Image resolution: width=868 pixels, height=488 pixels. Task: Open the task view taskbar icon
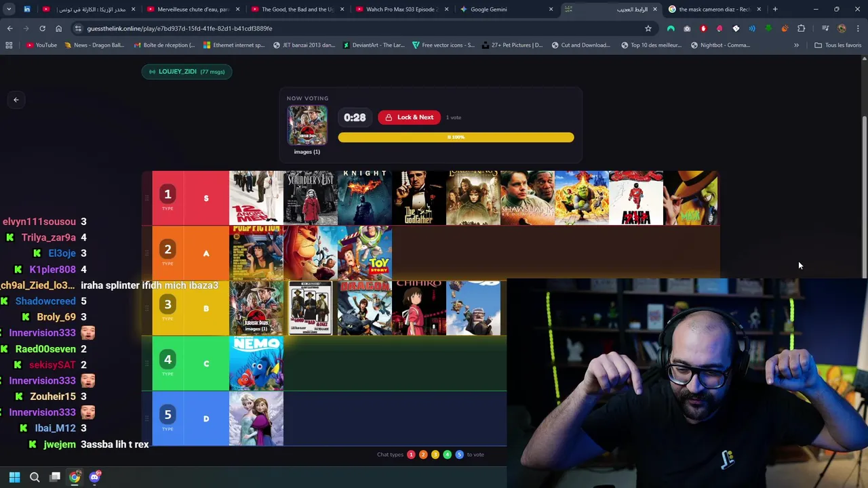click(x=55, y=477)
